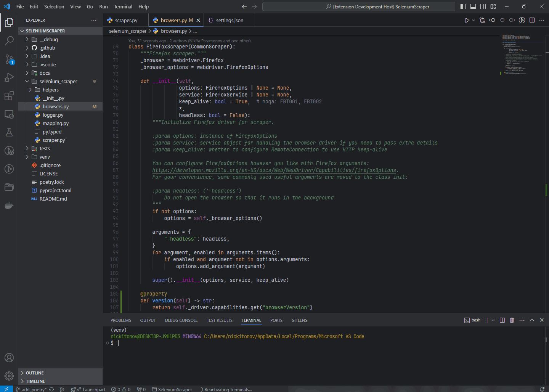
Task: Toggle Primary Side Bar visibility
Action: (x=463, y=6)
